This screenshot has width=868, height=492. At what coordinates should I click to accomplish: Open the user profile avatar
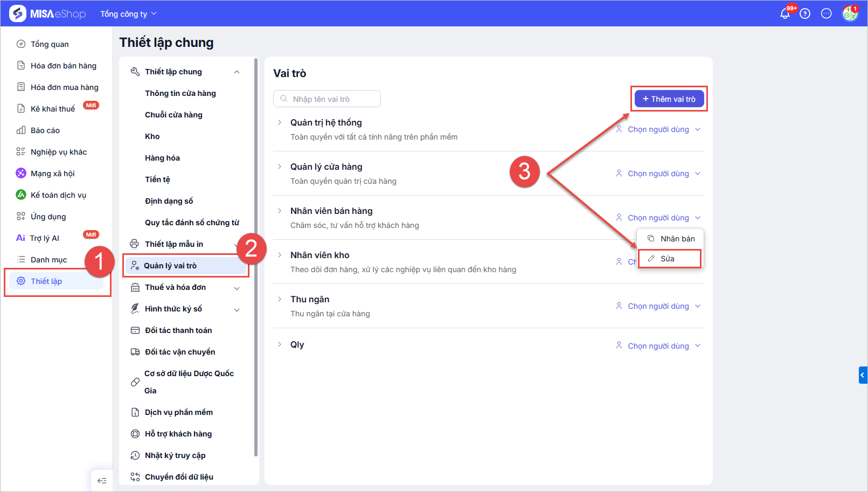[850, 13]
